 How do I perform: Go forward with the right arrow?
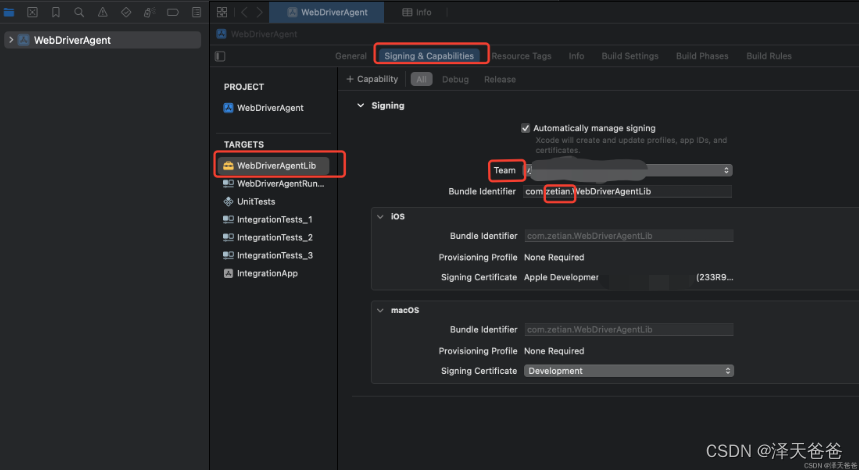pyautogui.click(x=260, y=12)
